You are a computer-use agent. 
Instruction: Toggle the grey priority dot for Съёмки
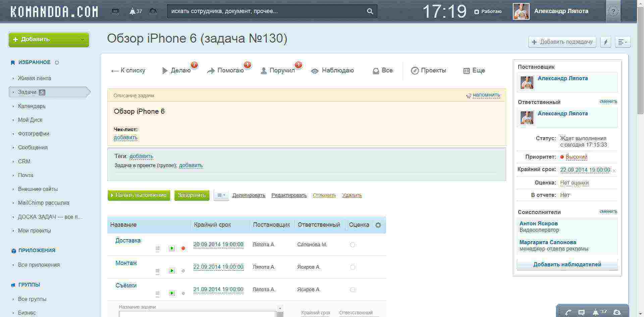[x=183, y=294]
